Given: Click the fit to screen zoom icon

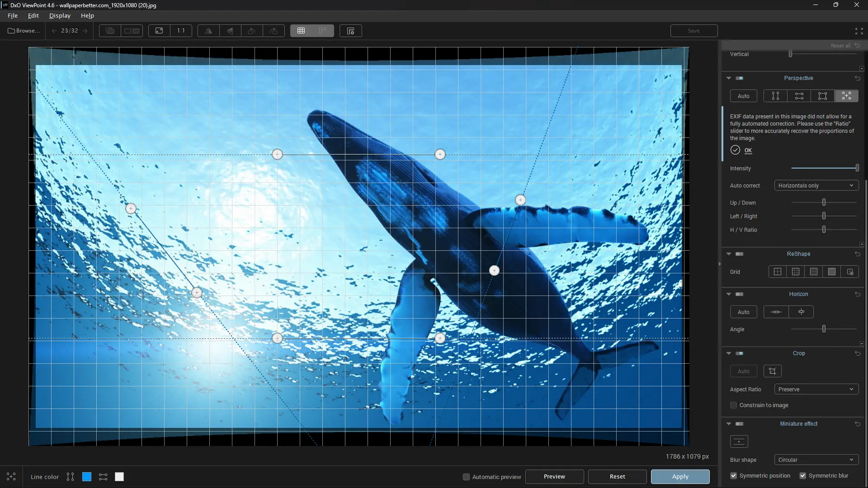Looking at the screenshot, I should click(159, 31).
